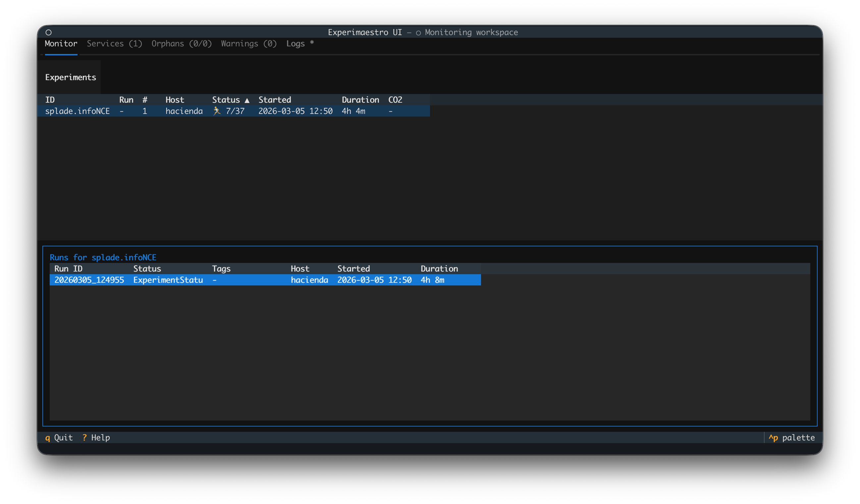Click the running status icon for splade.infoNCE

pyautogui.click(x=217, y=111)
